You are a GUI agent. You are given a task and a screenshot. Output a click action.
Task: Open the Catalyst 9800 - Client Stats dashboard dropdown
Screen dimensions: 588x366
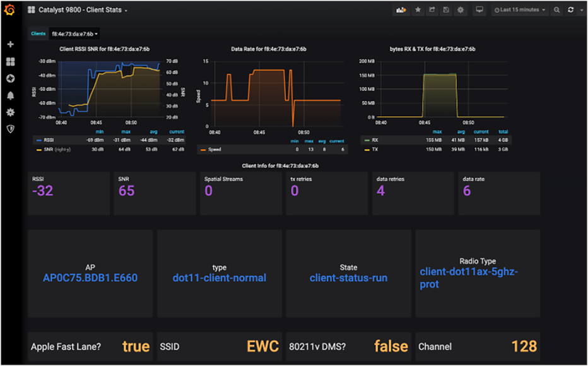[83, 10]
